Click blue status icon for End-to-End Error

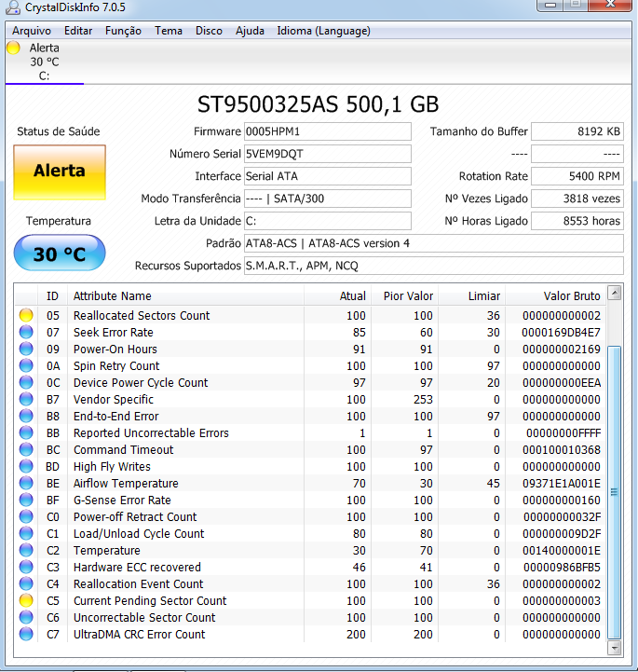click(x=26, y=416)
